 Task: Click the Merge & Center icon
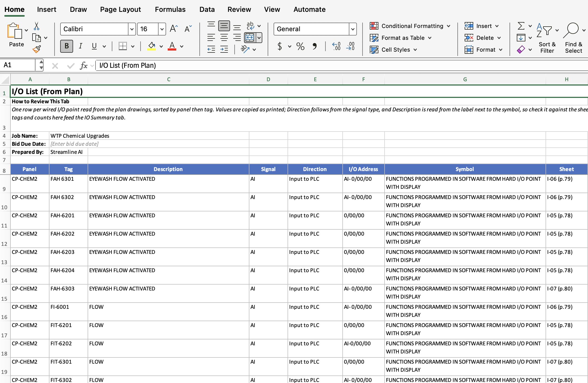tap(250, 38)
